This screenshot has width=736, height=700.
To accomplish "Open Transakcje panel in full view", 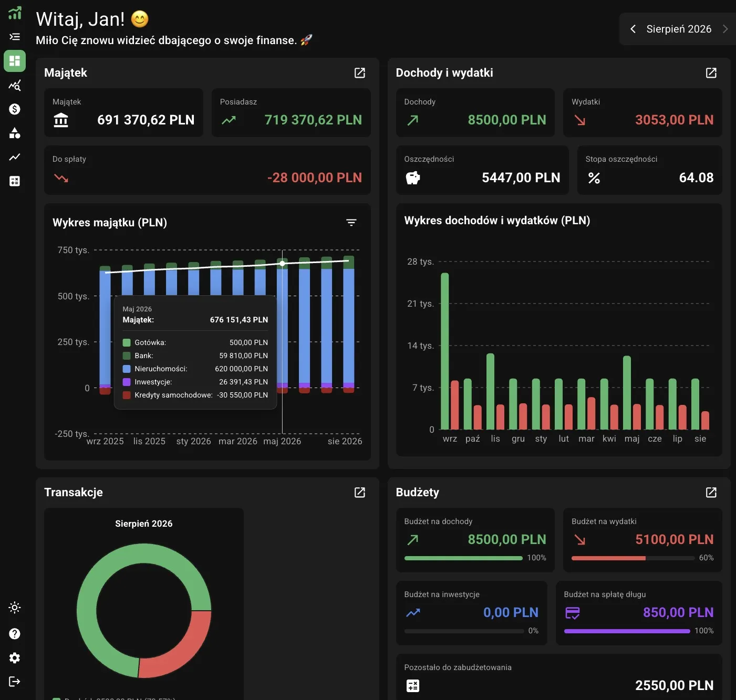I will click(x=360, y=493).
